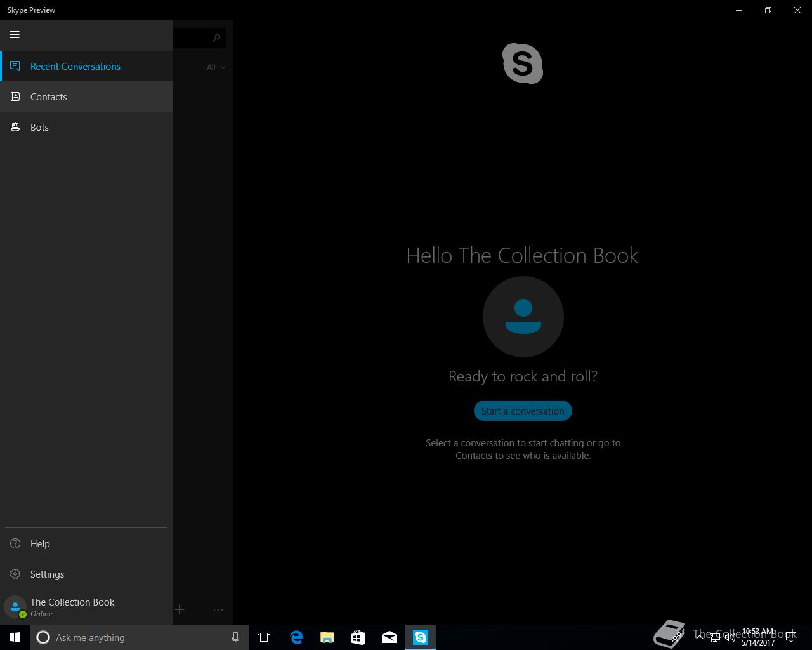Go to Contacts in the sidebar
The height and width of the screenshot is (650, 812).
[x=86, y=96]
